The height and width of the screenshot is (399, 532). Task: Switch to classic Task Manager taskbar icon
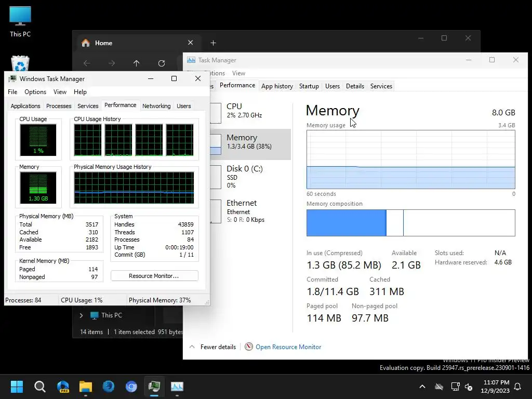click(154, 386)
